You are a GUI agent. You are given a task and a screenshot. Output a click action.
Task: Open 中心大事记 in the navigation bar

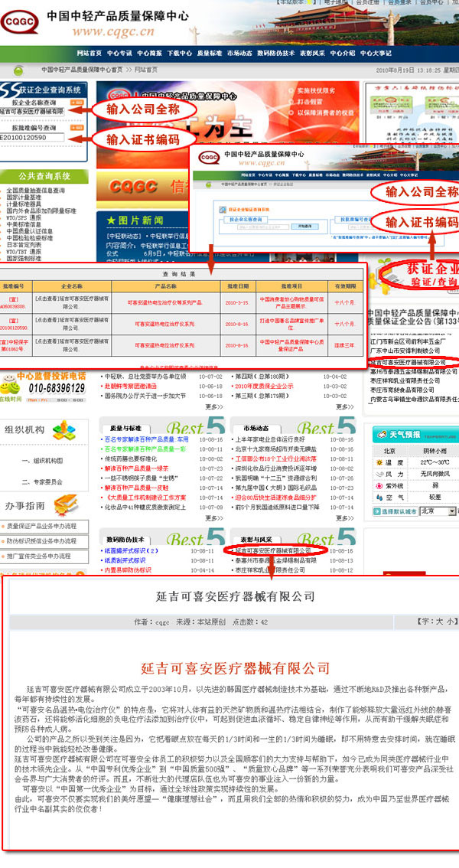click(376, 54)
